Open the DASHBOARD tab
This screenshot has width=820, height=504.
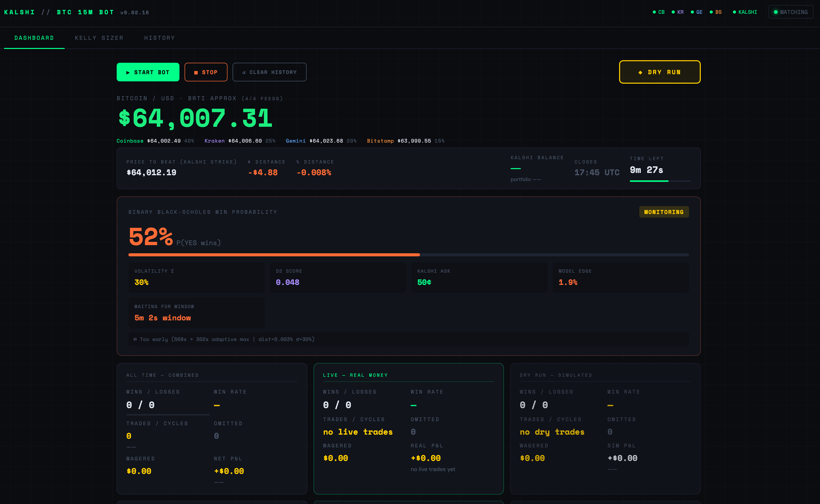pyautogui.click(x=34, y=38)
